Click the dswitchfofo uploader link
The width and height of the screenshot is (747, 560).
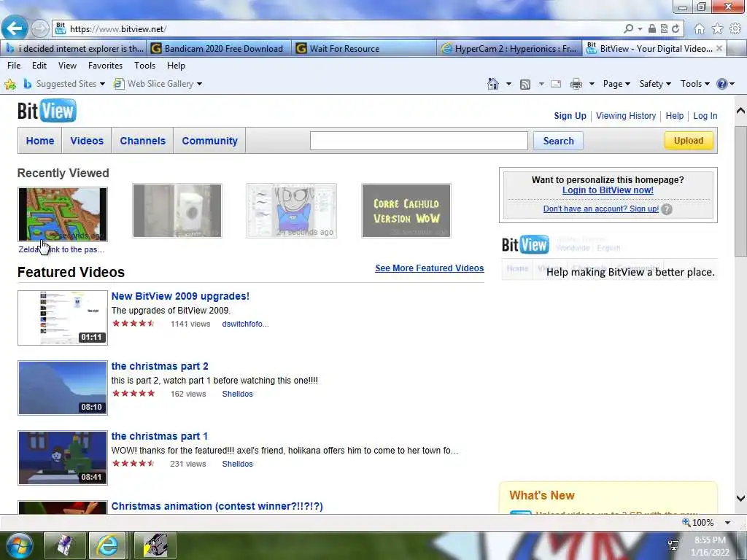point(245,324)
